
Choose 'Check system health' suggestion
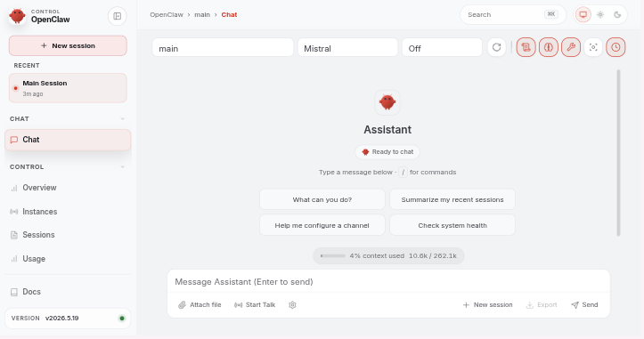pos(452,225)
